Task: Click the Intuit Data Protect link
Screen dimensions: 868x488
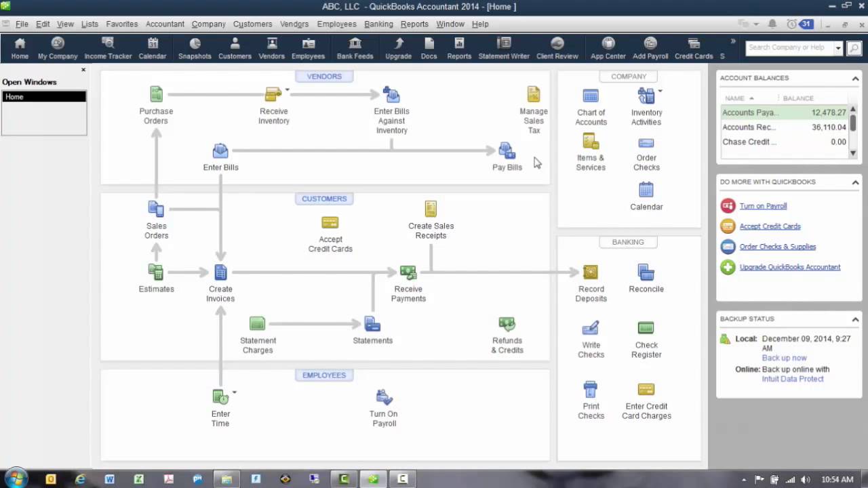Action: tap(793, 379)
